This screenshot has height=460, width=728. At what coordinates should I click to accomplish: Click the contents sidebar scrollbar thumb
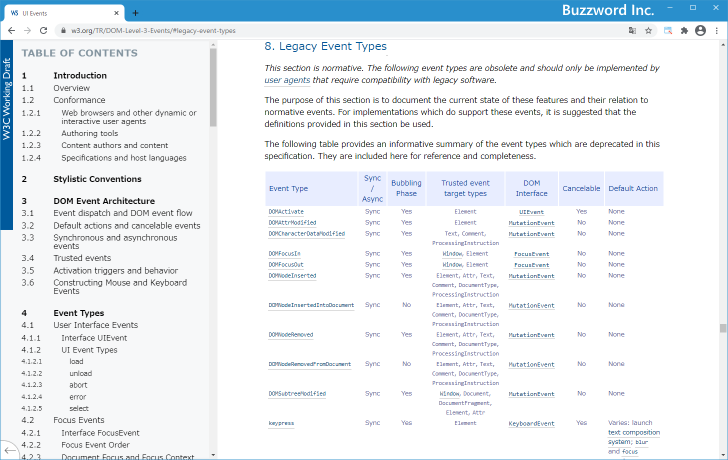[x=213, y=87]
